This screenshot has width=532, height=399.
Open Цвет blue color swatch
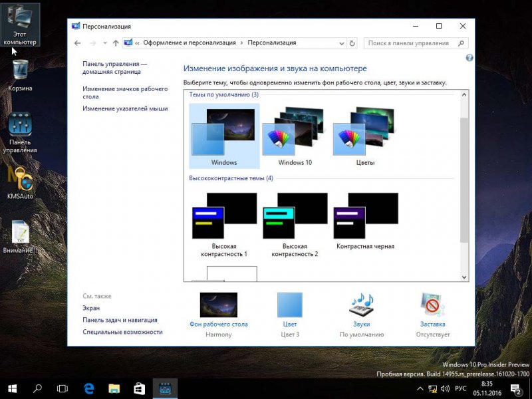tap(290, 305)
